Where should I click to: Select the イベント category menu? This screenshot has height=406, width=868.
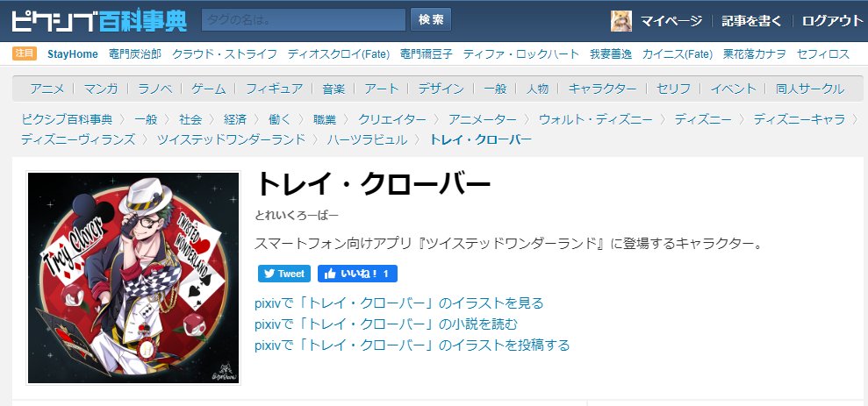(x=733, y=89)
